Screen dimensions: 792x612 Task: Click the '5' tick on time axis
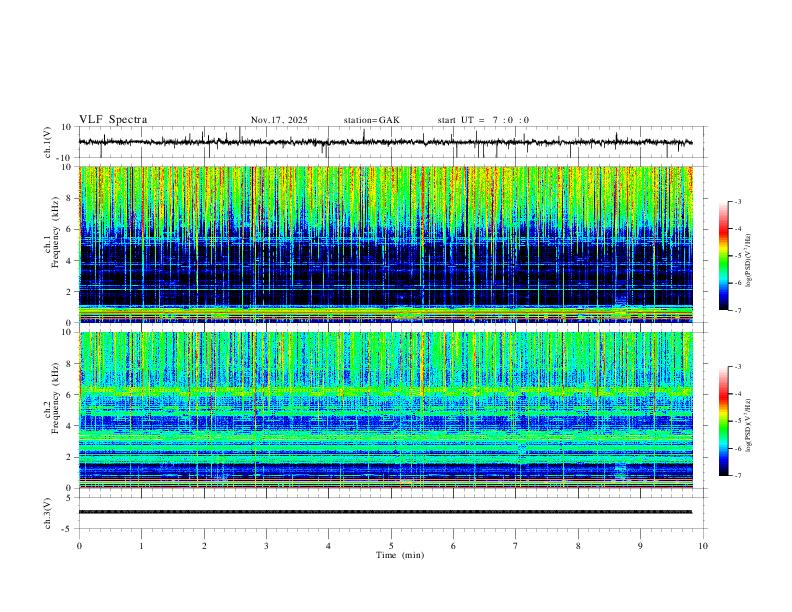(x=391, y=546)
